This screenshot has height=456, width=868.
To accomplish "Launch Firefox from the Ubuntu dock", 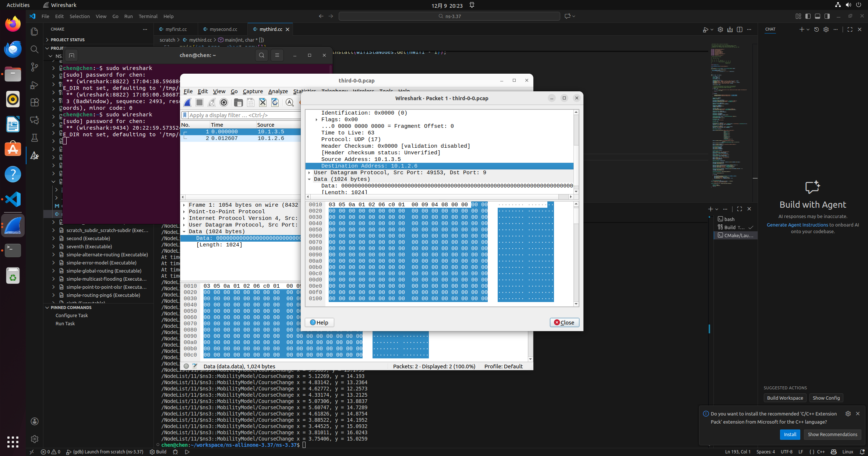I will 13,24.
